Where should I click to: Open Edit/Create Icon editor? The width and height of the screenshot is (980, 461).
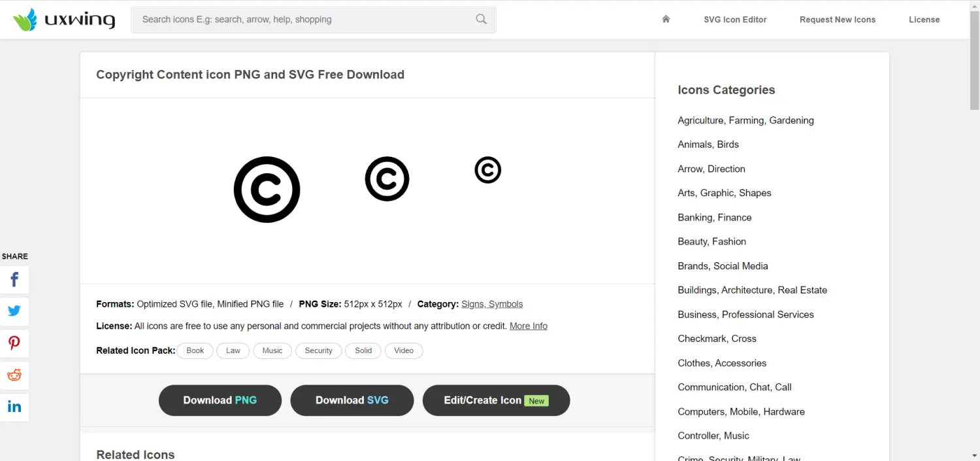[x=497, y=400]
